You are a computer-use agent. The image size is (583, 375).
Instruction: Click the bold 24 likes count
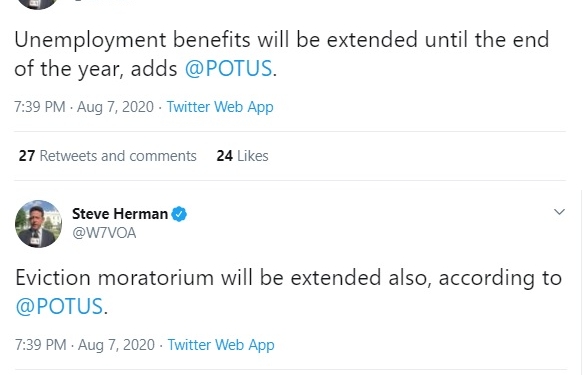225,156
